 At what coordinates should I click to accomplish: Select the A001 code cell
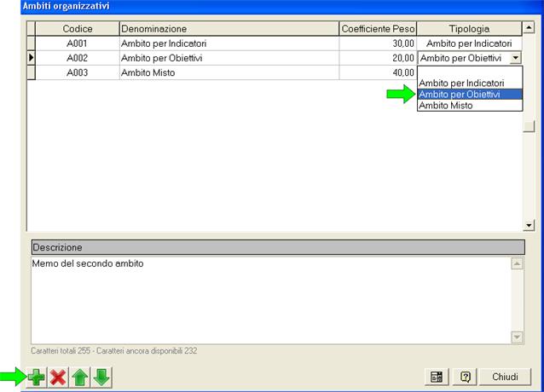(77, 43)
